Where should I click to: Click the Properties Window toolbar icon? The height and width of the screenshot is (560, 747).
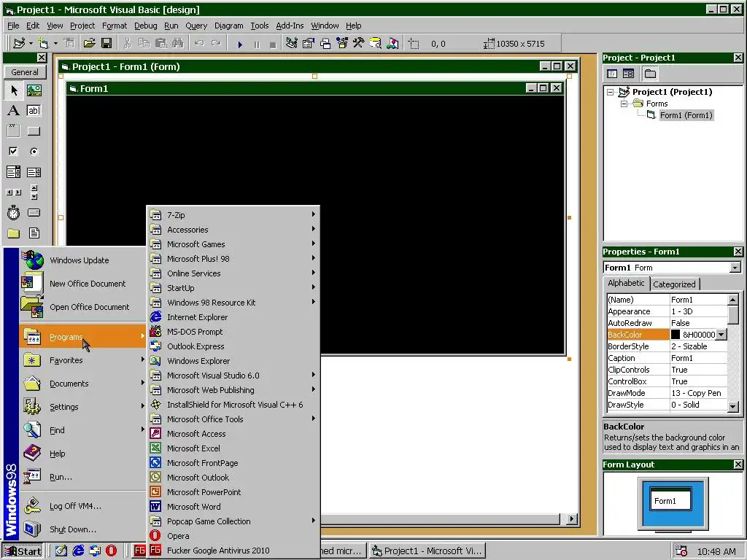pos(309,44)
